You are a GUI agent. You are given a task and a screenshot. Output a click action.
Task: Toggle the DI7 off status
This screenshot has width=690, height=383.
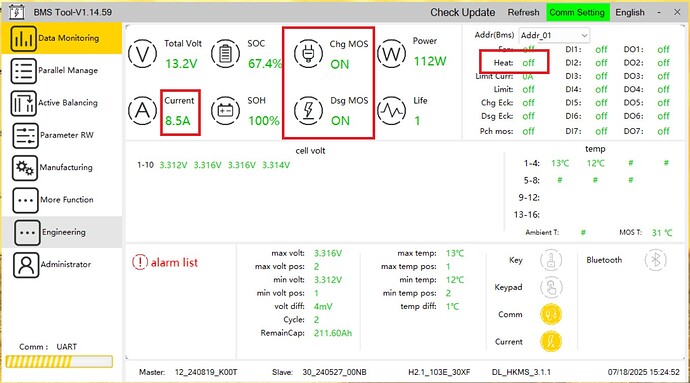[601, 131]
